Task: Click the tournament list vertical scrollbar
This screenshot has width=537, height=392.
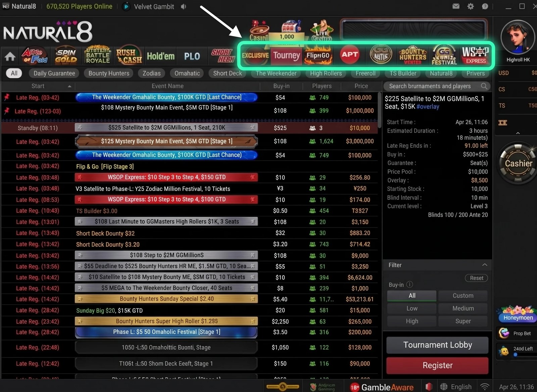Action: (x=380, y=111)
